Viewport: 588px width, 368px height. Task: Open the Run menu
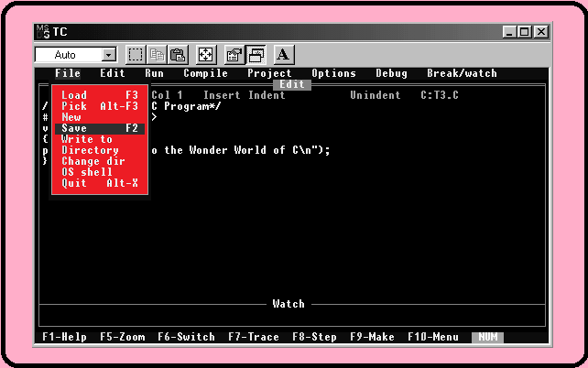point(154,73)
